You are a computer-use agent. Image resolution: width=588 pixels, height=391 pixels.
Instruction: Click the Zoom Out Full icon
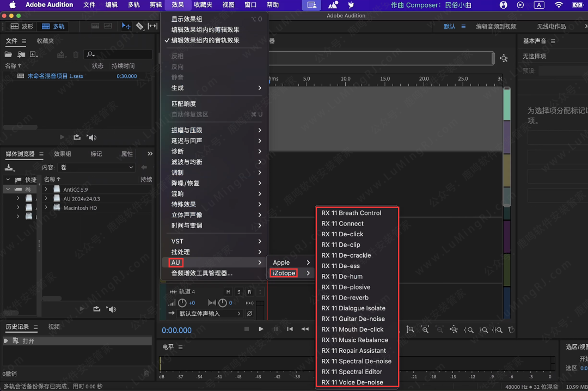tap(454, 329)
